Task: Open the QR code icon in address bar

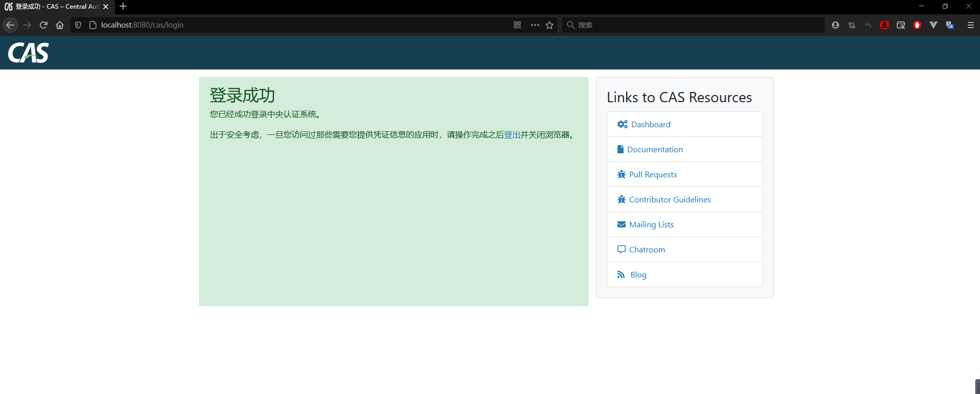Action: click(x=517, y=25)
